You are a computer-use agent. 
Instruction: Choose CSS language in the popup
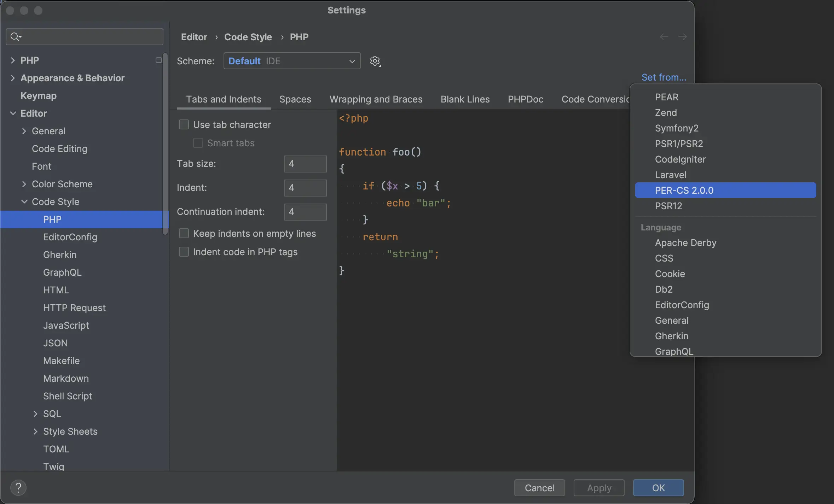725,258
